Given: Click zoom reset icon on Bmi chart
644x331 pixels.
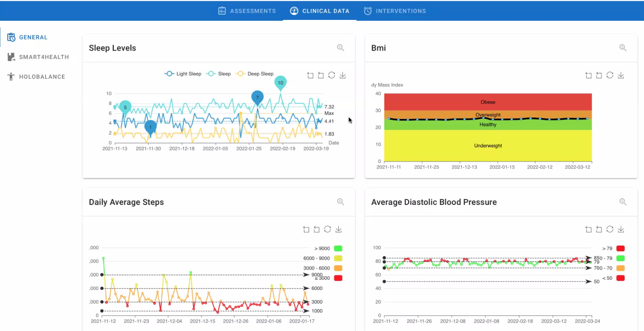Looking at the screenshot, I should coord(599,75).
